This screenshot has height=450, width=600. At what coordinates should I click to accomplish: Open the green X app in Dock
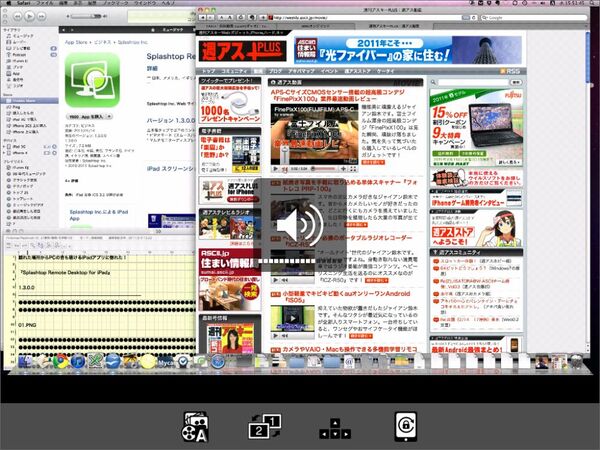[96, 361]
